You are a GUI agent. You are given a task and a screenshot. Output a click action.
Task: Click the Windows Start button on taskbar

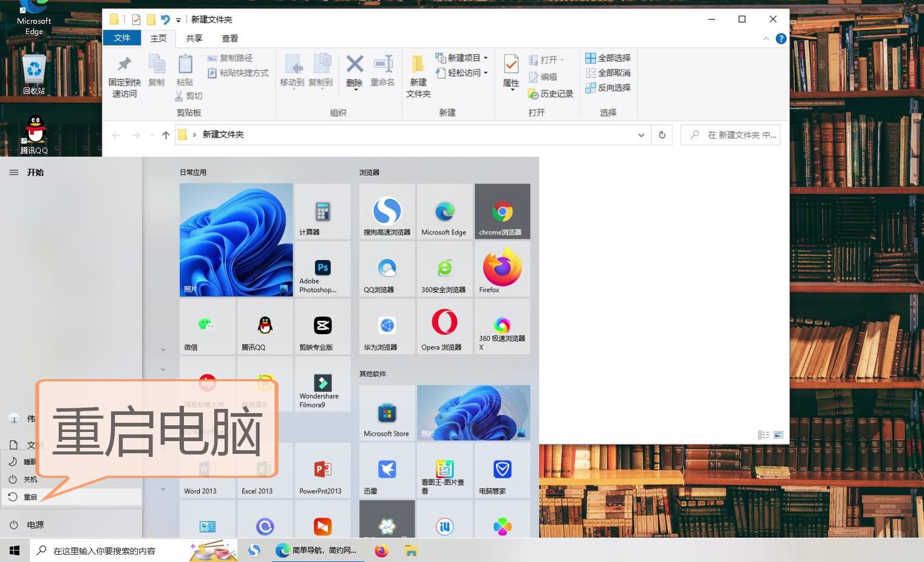click(x=15, y=550)
